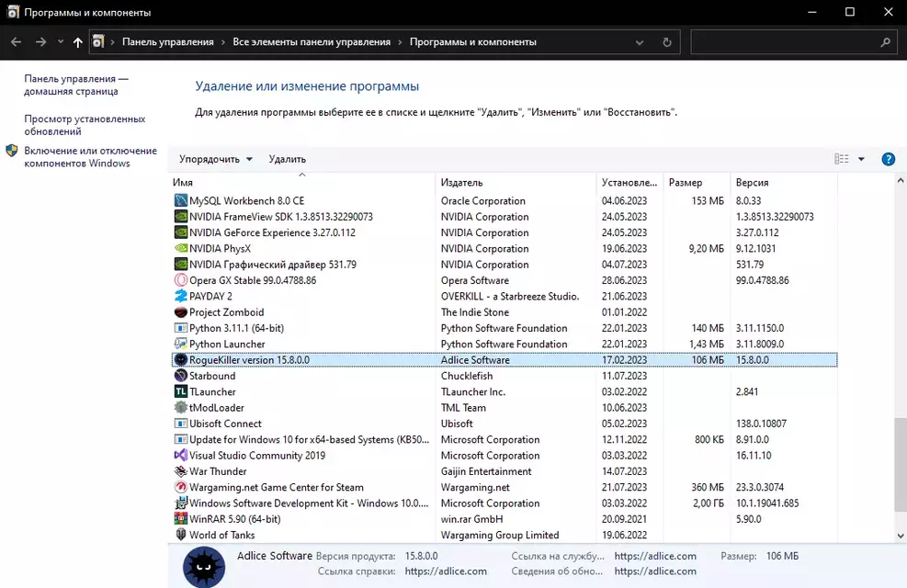
Task: Click version value 138.0.10807
Action: [761, 424]
